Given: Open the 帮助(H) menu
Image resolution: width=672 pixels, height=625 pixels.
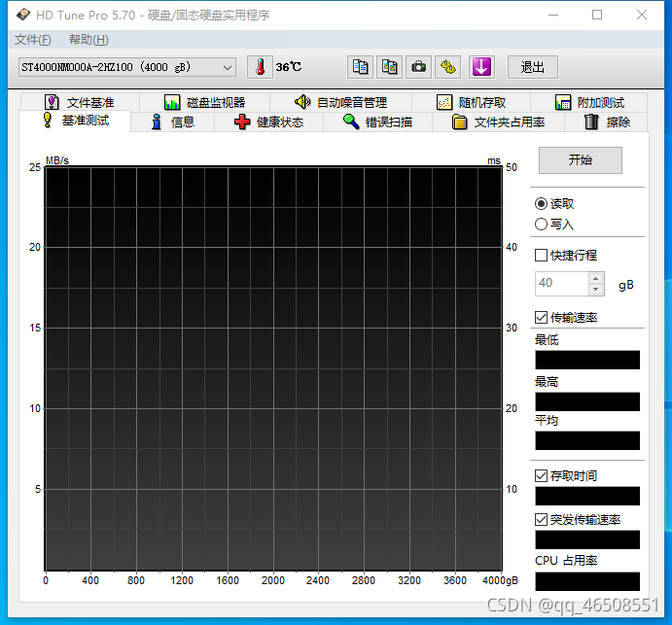Looking at the screenshot, I should [x=88, y=40].
